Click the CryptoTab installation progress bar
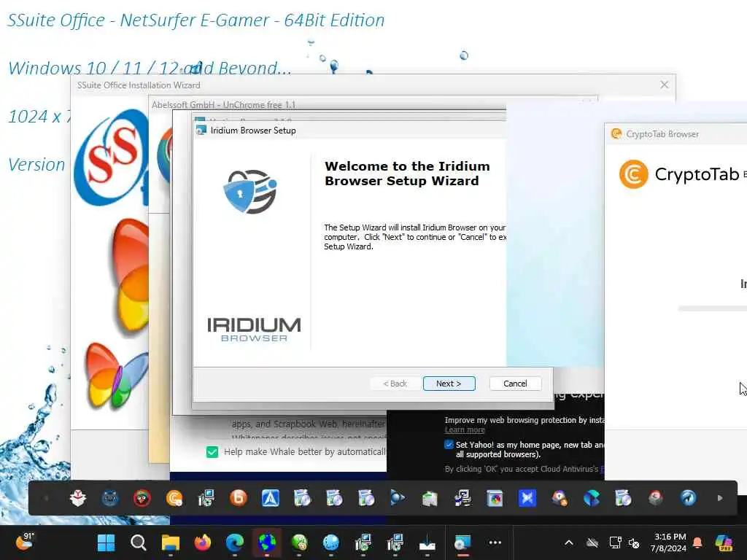This screenshot has width=747, height=560. click(x=712, y=308)
